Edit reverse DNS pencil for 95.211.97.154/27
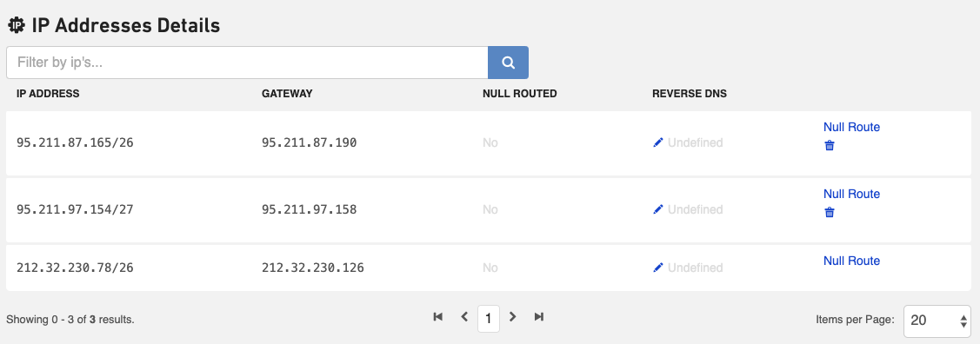 657,209
